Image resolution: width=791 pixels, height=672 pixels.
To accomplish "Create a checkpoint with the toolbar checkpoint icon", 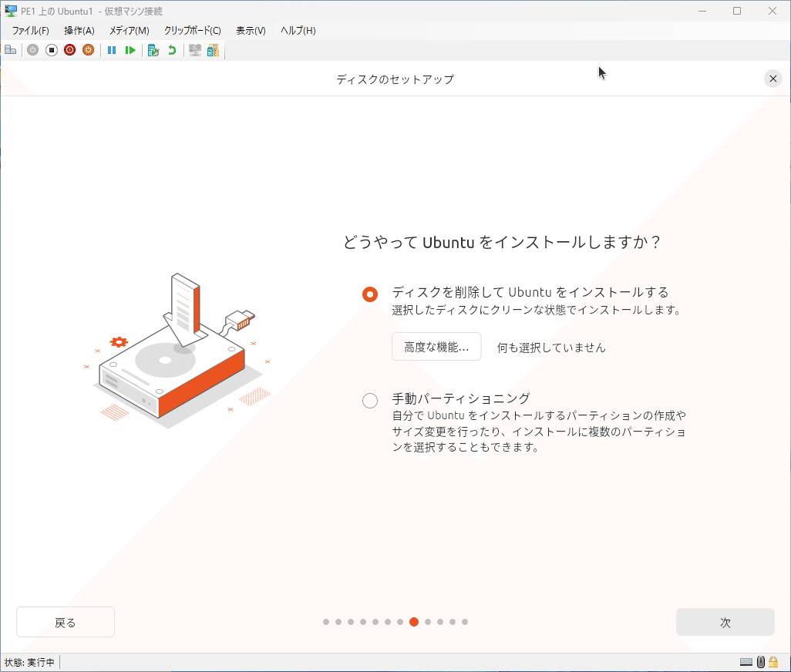I will (153, 50).
